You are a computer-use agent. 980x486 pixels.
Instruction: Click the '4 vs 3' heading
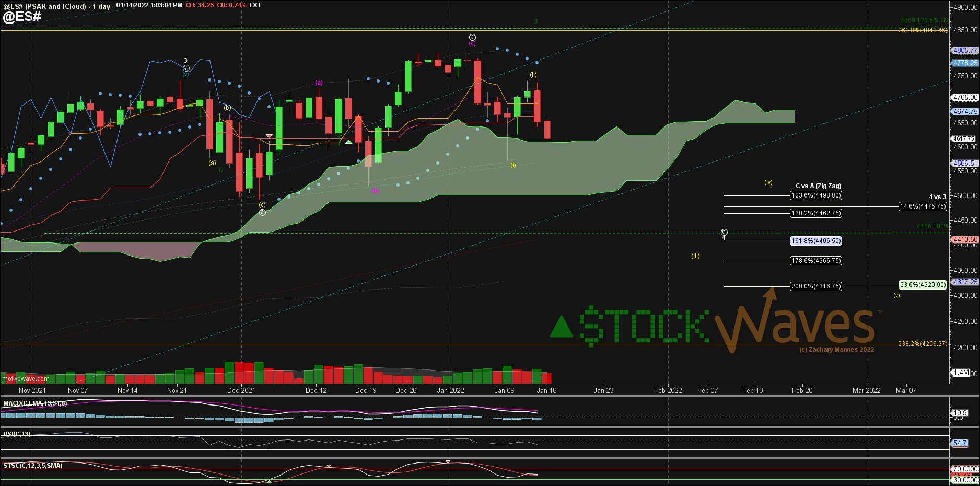click(937, 197)
